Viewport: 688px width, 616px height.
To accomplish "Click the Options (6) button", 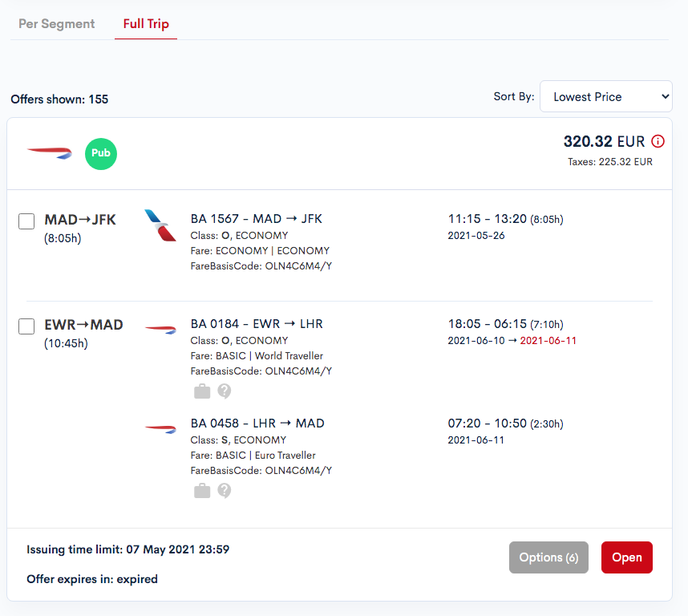I will click(x=548, y=557).
